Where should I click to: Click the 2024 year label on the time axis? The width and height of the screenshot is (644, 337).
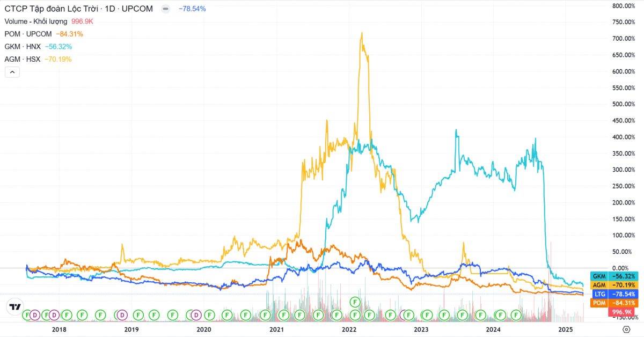point(493,329)
